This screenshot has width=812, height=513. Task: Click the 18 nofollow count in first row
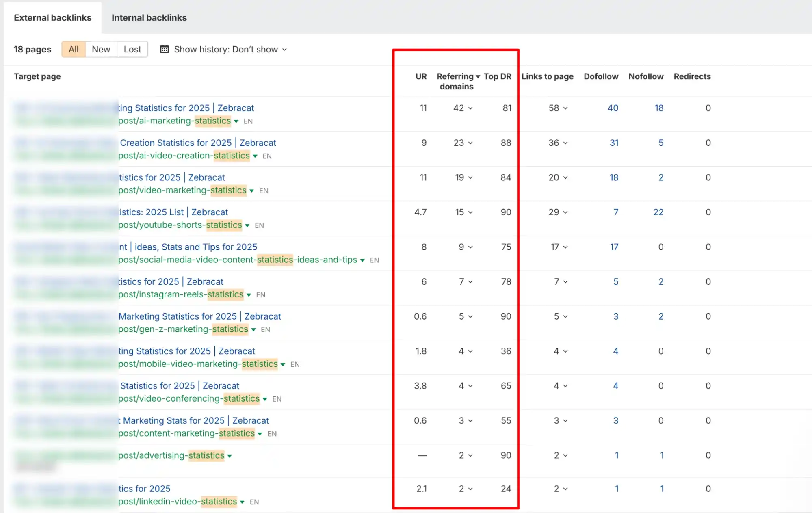click(x=659, y=108)
